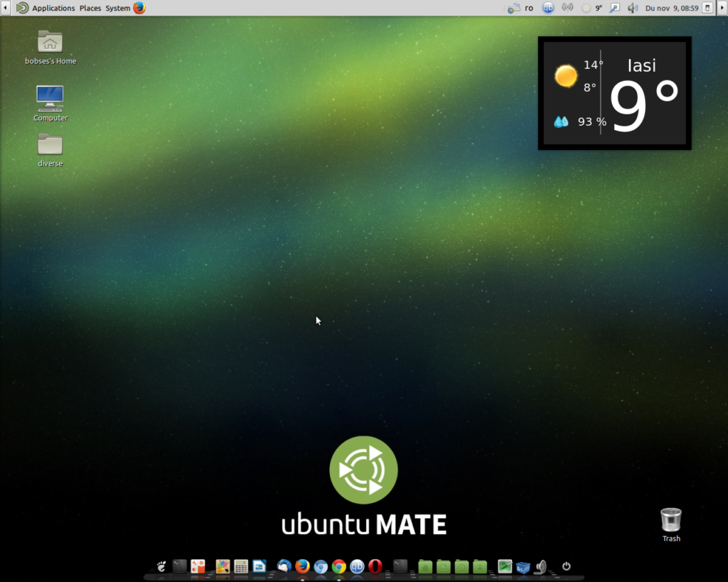The height and width of the screenshot is (582, 728).
Task: Select the 'diverse' folder on the desktop
Action: [x=50, y=151]
